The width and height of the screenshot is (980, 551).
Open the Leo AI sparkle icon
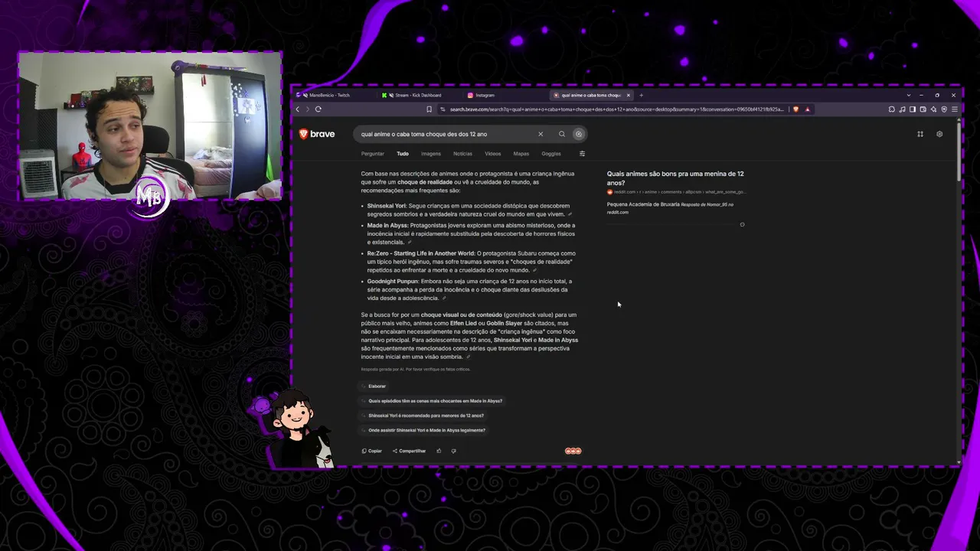[x=933, y=109]
